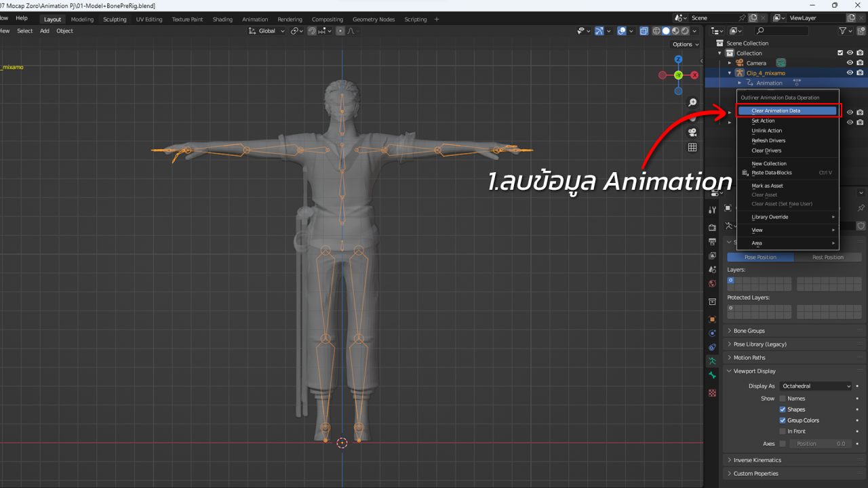Uncheck the Shapes checkbox in Viewport Display
The image size is (868, 488).
tap(783, 409)
